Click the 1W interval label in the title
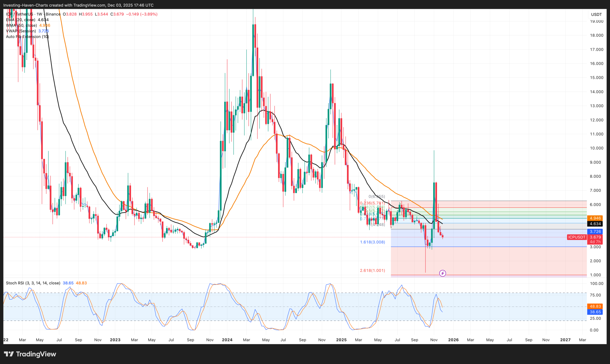This screenshot has height=364, width=610. (x=39, y=14)
